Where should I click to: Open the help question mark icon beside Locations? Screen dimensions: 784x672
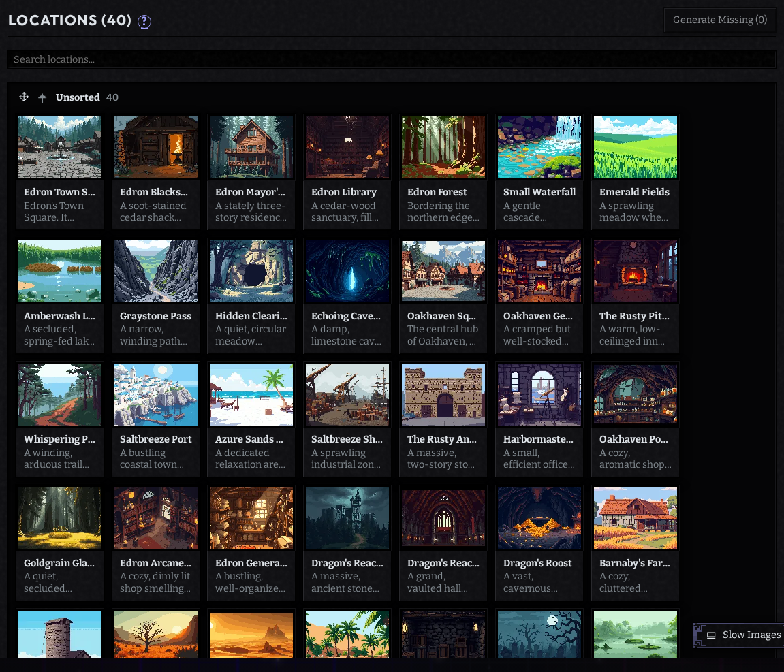tap(144, 22)
